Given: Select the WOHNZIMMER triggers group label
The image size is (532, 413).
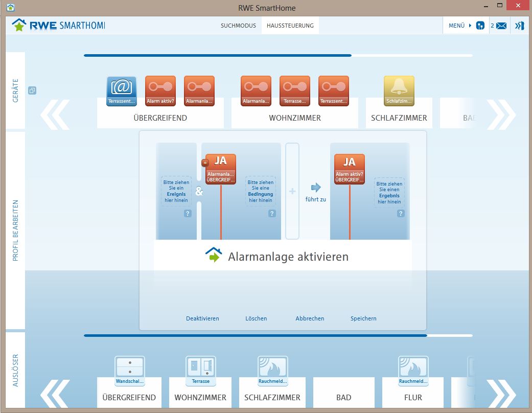Looking at the screenshot, I should pyautogui.click(x=200, y=397).
